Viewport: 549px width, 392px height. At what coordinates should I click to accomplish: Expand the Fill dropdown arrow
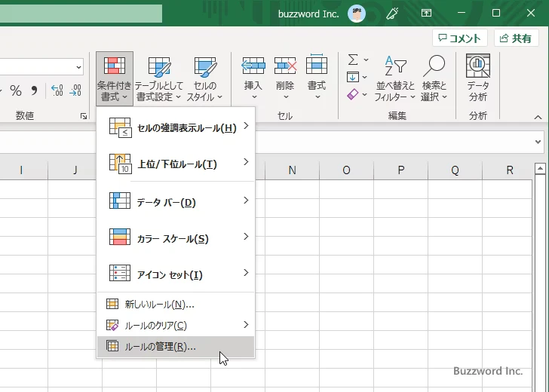(x=364, y=77)
